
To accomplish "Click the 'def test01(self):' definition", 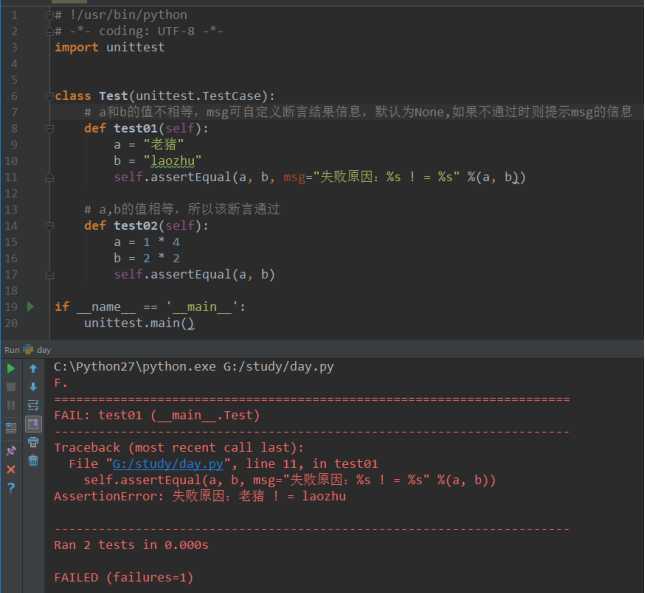I will coord(146,128).
